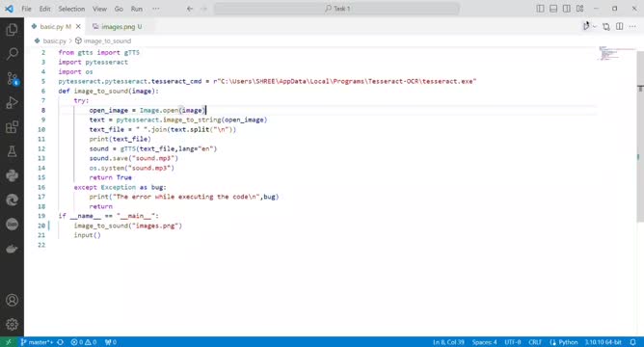Show more menus via title bar ellipsis
The width and height of the screenshot is (644, 347).
(x=155, y=9)
